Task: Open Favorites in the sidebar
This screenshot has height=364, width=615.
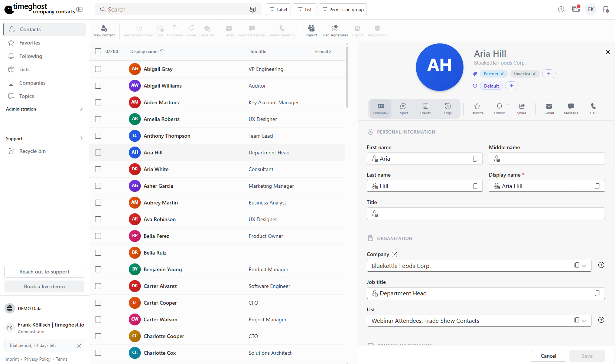Action: pos(44,43)
